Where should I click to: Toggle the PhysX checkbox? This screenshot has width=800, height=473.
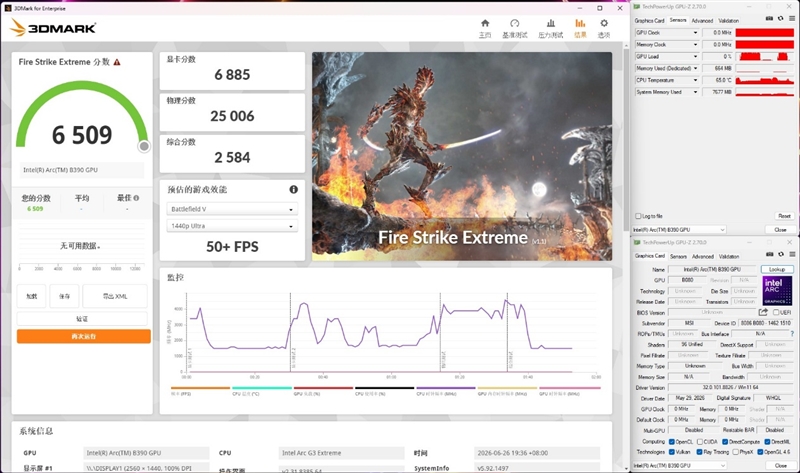click(x=735, y=452)
